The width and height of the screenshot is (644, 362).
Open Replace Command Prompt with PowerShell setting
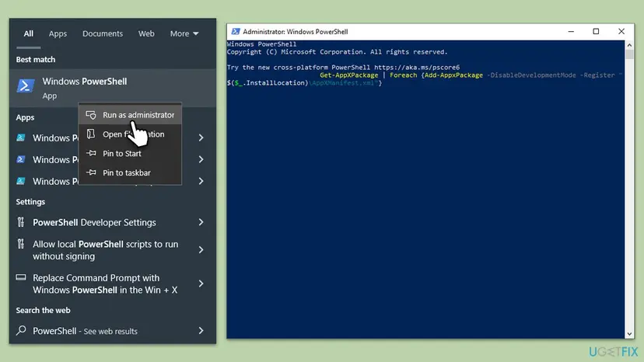pyautogui.click(x=113, y=284)
